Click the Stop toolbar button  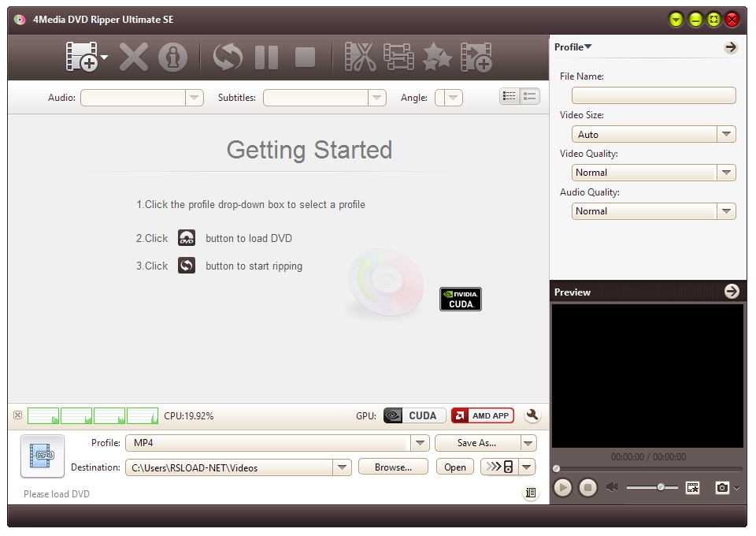tap(306, 58)
